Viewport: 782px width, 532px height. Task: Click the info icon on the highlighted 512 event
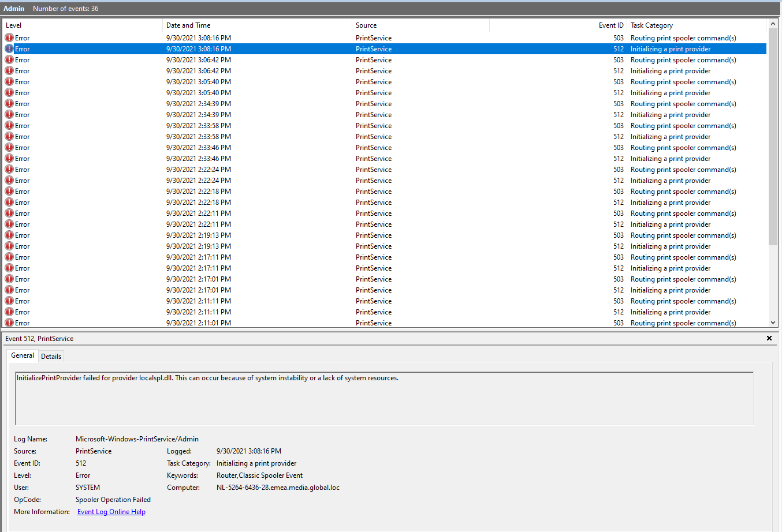point(8,48)
